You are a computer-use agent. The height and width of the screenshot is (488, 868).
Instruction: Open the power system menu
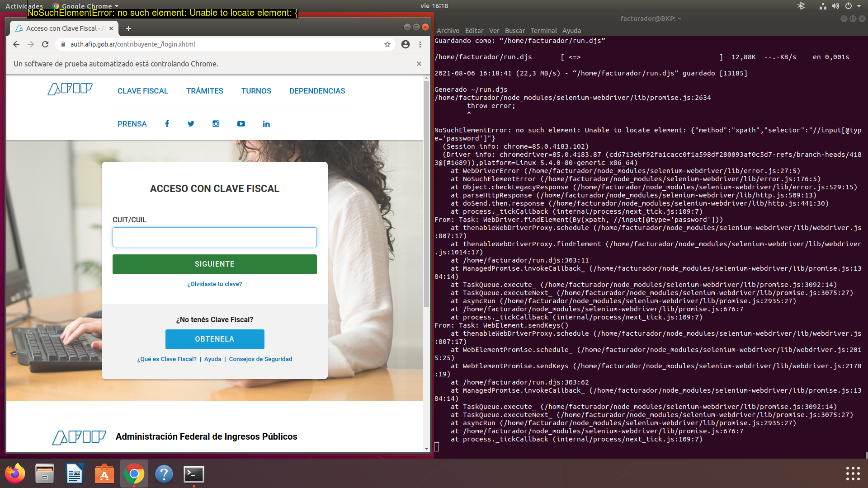coord(853,6)
